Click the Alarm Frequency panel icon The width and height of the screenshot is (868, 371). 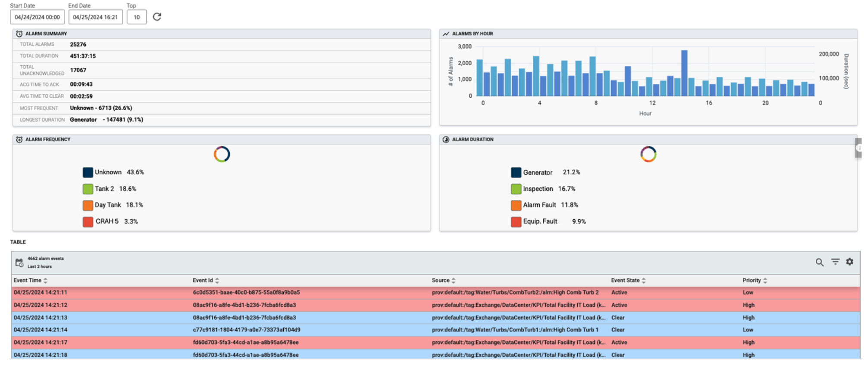coord(19,140)
